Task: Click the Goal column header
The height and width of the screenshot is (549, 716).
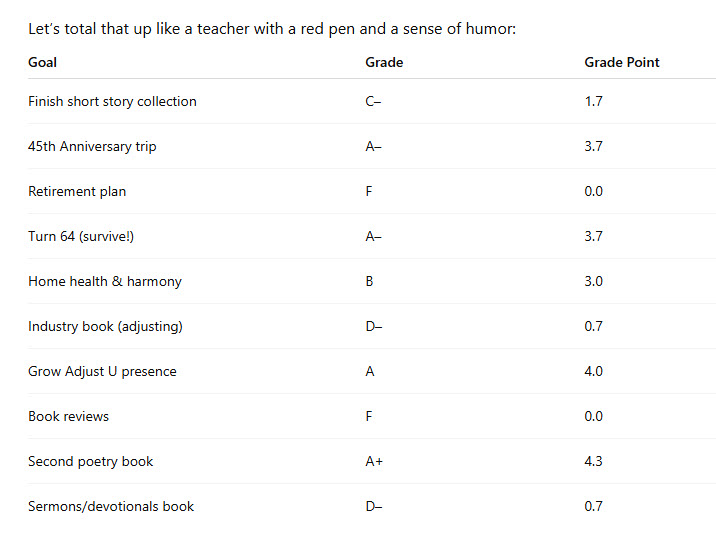Action: click(43, 62)
